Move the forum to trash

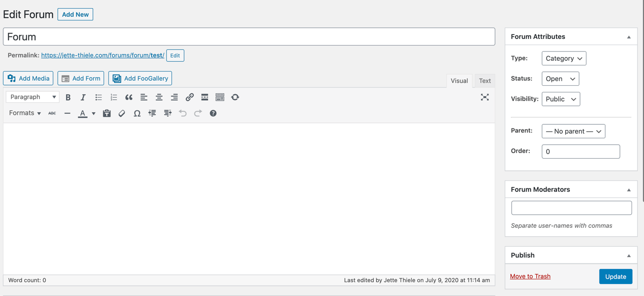[x=530, y=276]
